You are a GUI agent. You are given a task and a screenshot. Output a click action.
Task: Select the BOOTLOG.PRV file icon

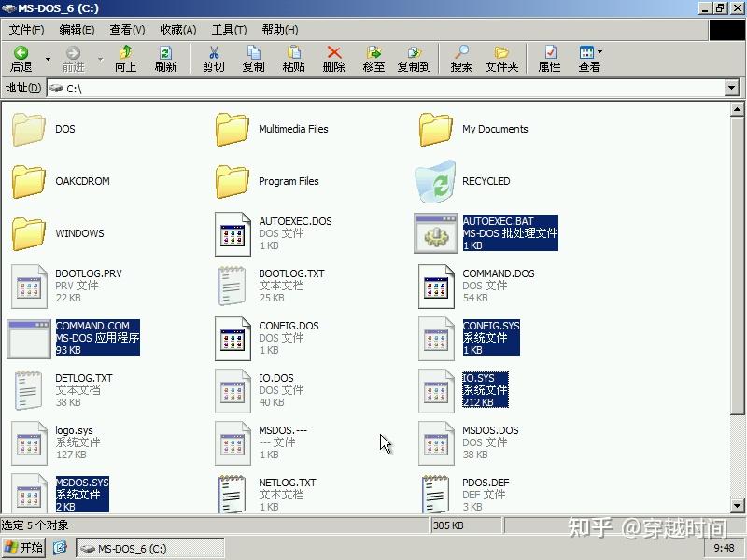point(29,287)
